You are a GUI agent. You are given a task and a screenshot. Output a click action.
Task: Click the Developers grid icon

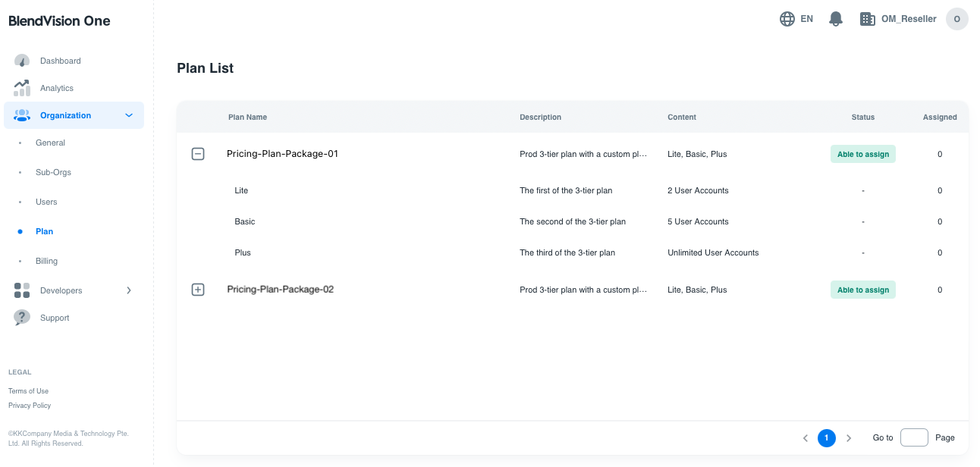tap(22, 290)
